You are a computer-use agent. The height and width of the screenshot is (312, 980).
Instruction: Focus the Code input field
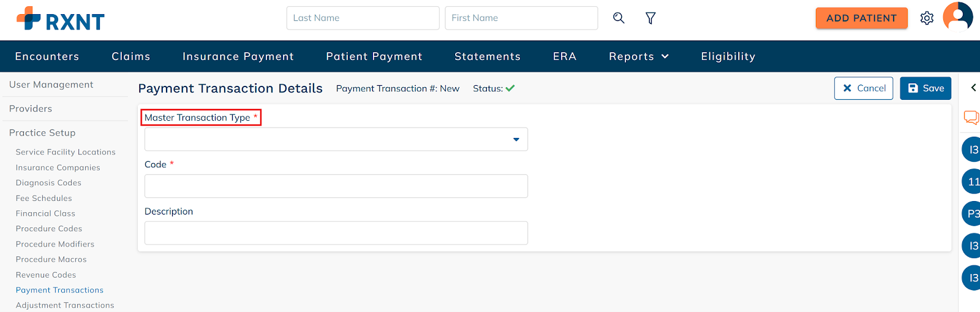point(336,186)
